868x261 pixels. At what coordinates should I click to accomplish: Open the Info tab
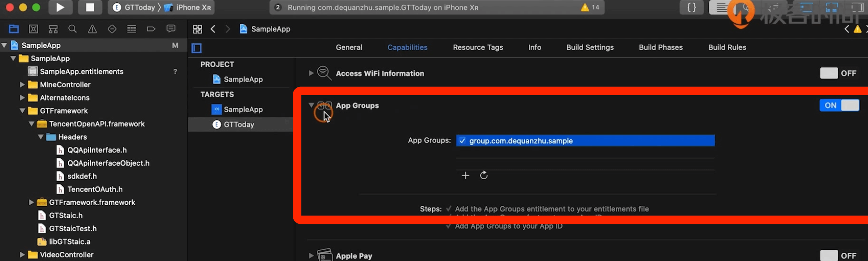point(535,47)
